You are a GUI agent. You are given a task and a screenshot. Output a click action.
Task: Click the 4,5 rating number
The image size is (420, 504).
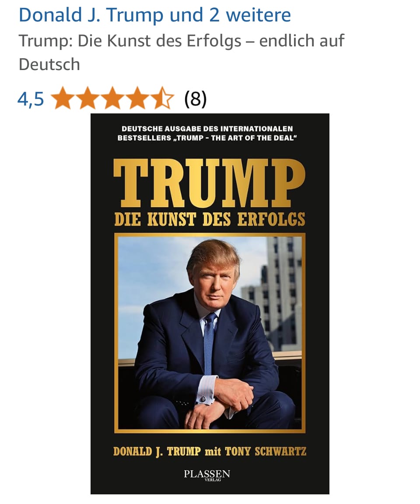(31, 99)
